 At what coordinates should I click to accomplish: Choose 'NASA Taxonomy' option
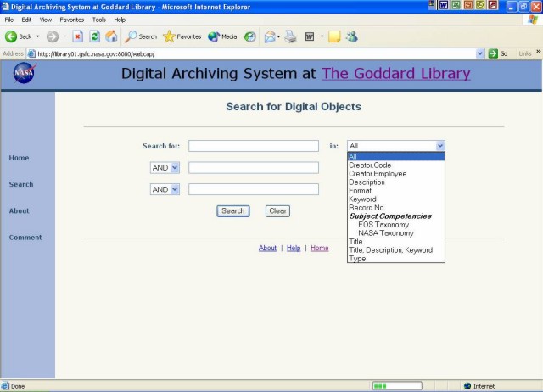(396, 233)
